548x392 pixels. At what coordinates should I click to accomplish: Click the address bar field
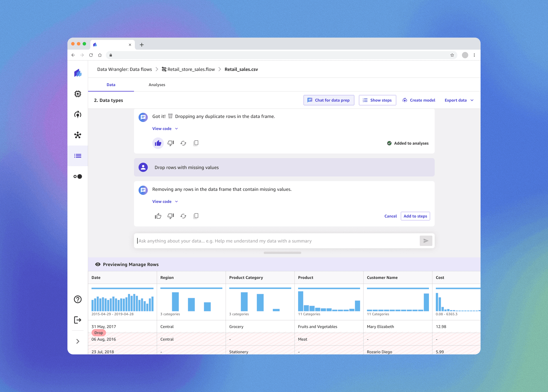click(281, 55)
